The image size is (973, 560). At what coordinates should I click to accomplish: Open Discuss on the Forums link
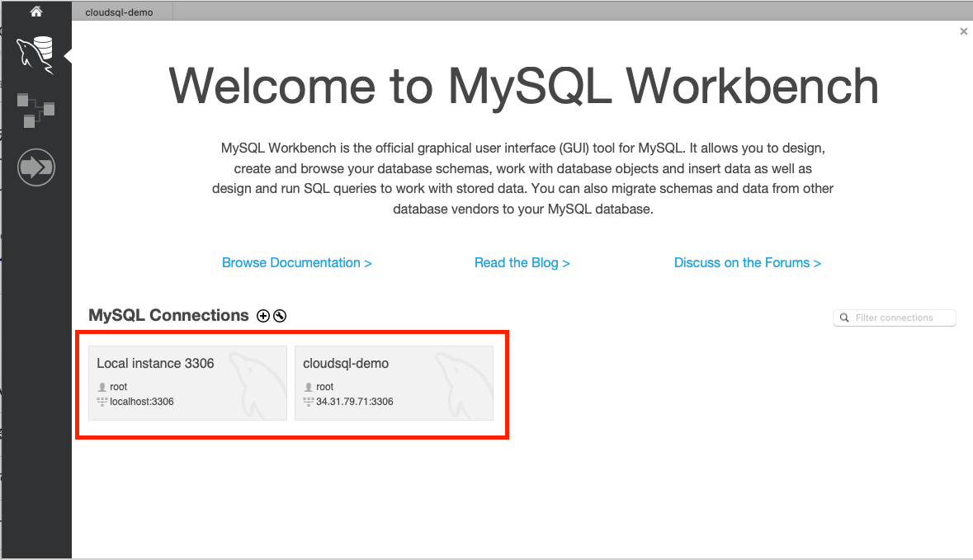747,263
